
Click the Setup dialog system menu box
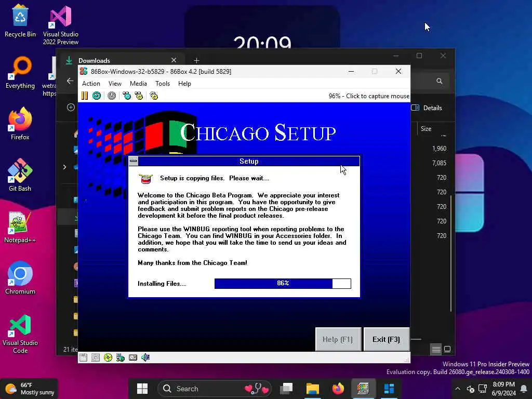point(134,161)
